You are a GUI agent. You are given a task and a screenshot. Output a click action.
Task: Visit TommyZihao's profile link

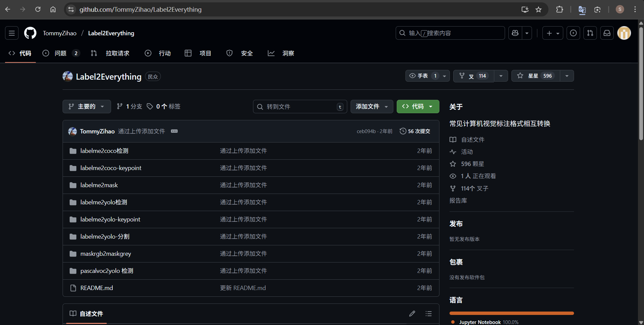tap(60, 33)
